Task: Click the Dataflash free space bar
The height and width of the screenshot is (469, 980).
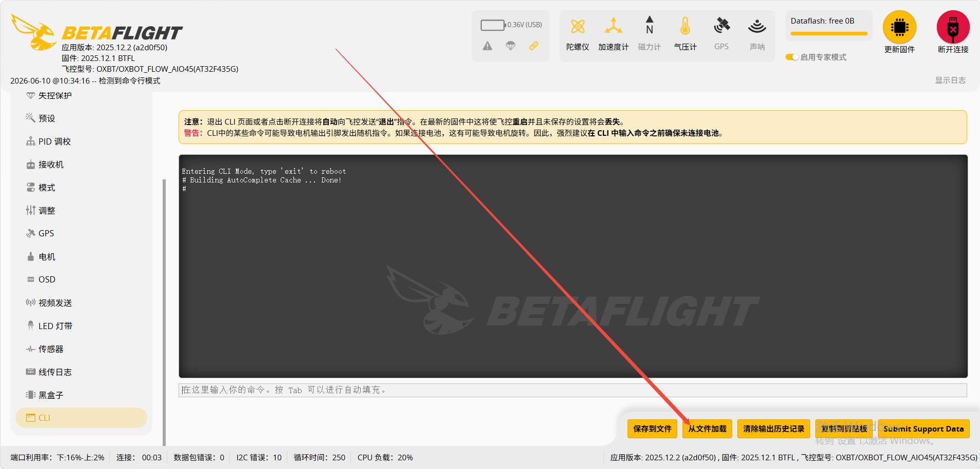Action: pos(829,34)
